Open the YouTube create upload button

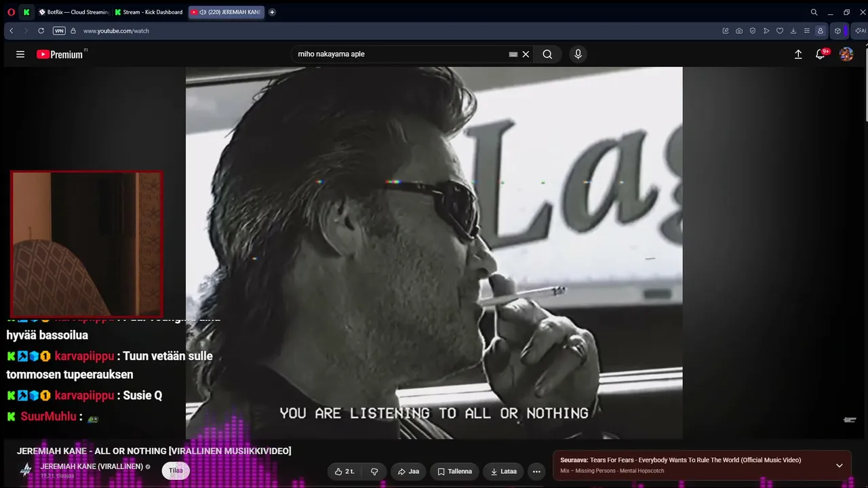[x=798, y=54]
